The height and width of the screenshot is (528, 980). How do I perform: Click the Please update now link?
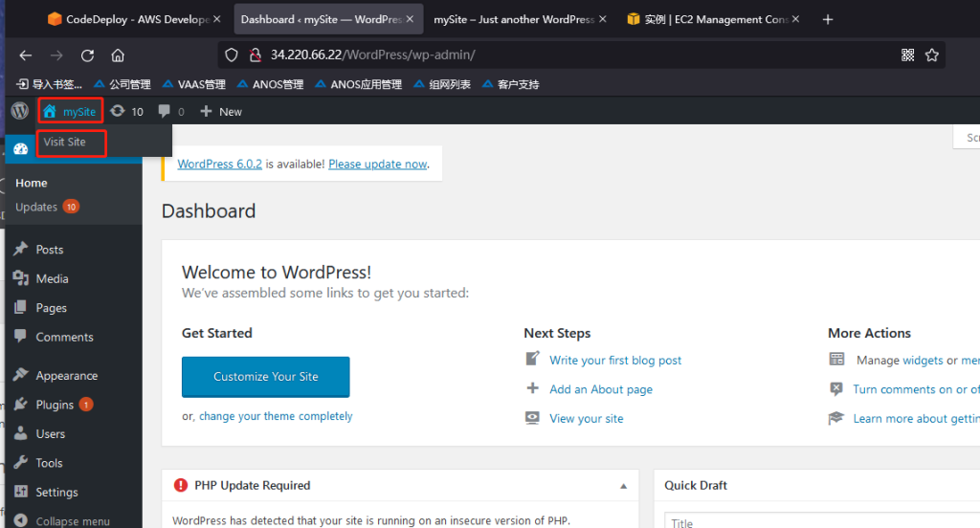point(377,164)
